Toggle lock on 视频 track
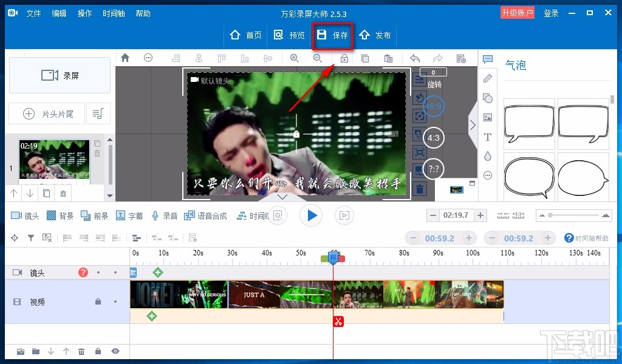This screenshot has height=364, width=622. (98, 302)
